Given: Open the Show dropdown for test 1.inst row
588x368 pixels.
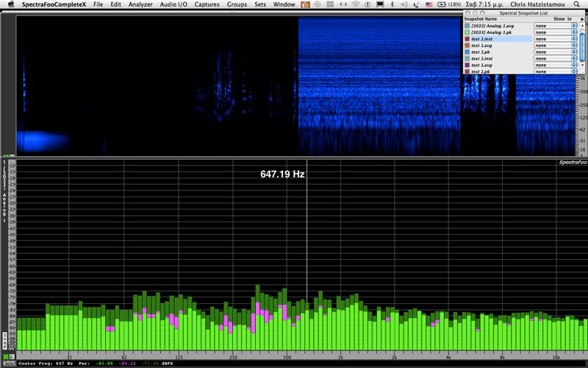Looking at the screenshot, I should click(555, 39).
